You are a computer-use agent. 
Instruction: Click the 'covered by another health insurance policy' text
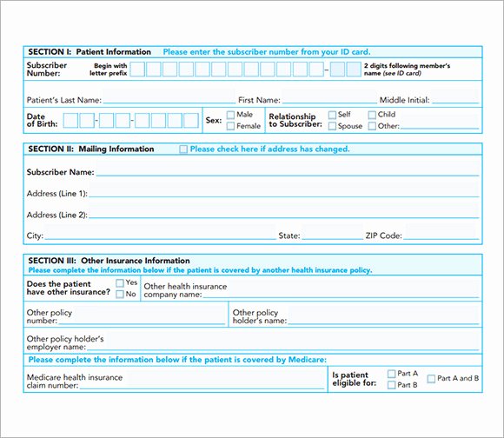[200, 270]
